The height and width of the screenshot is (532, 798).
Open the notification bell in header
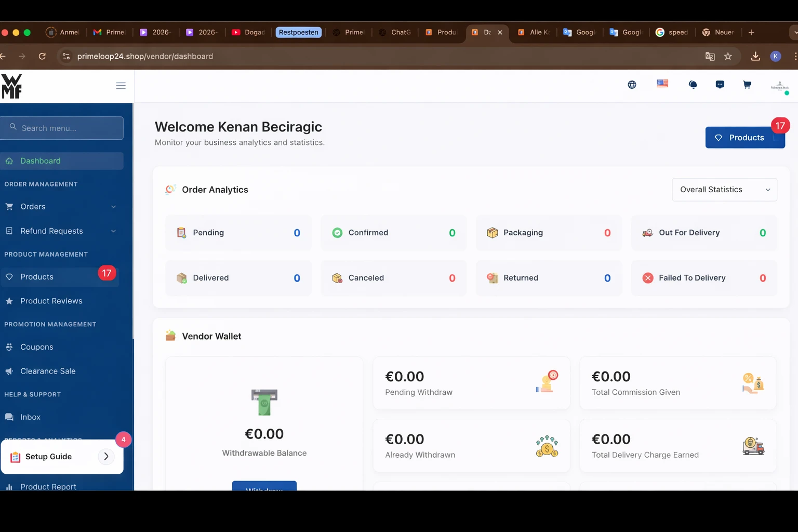[693, 85]
